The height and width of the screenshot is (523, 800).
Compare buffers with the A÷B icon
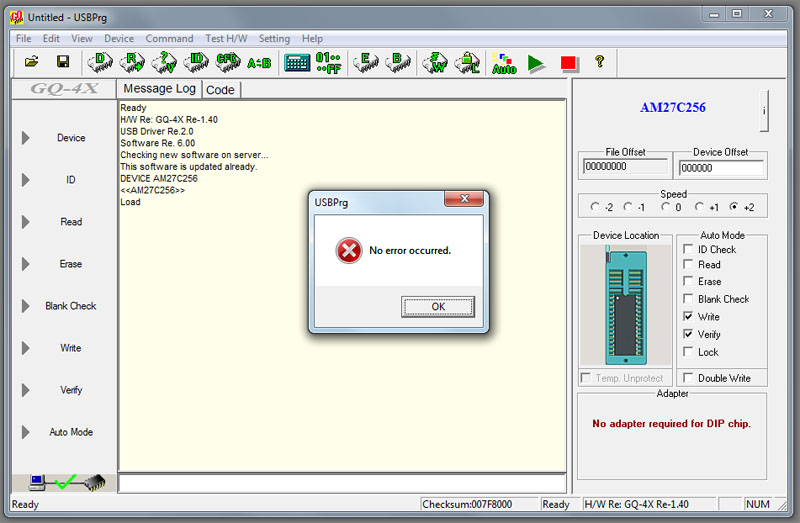click(x=259, y=63)
